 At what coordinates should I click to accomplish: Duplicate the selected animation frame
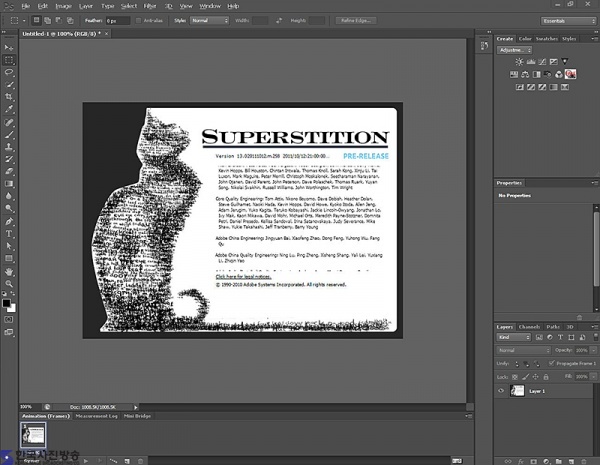click(127, 461)
